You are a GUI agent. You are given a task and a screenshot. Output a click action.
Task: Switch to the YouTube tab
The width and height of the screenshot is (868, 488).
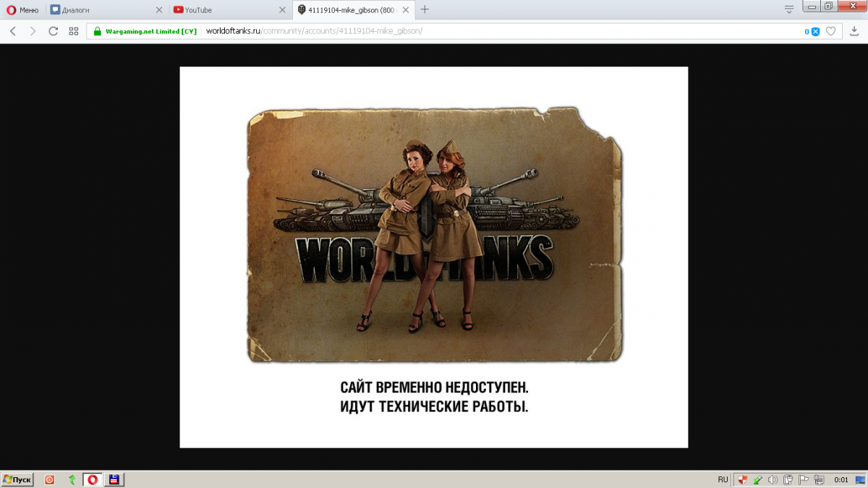click(x=224, y=9)
